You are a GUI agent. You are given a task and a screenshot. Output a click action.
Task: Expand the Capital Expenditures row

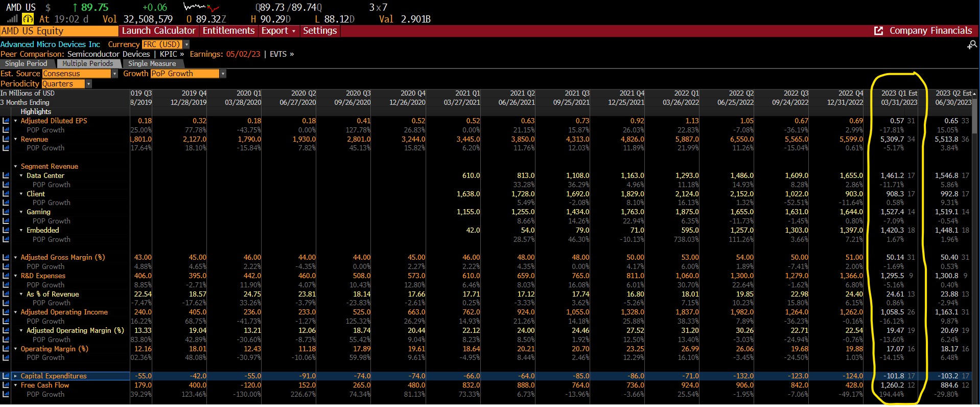(16, 376)
